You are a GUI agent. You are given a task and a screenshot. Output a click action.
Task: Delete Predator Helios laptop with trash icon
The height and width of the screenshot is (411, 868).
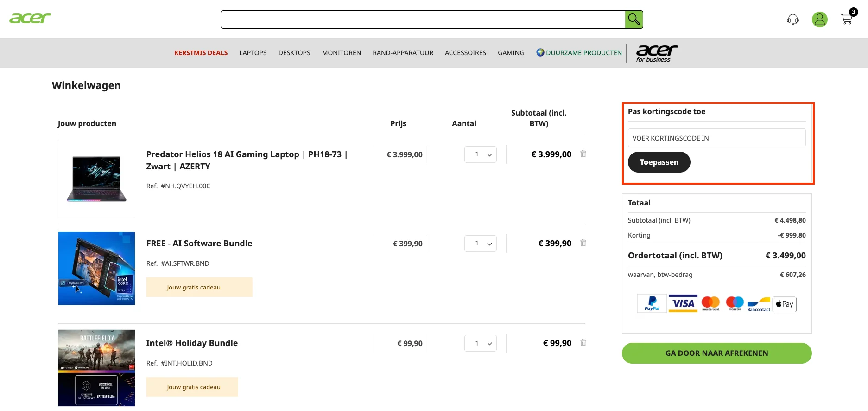[x=583, y=154]
